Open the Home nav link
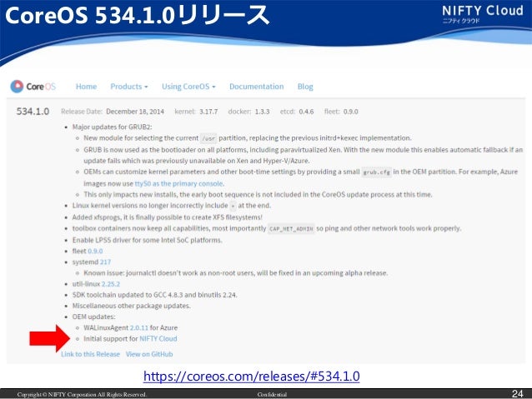This screenshot has width=532, height=399. [x=86, y=87]
